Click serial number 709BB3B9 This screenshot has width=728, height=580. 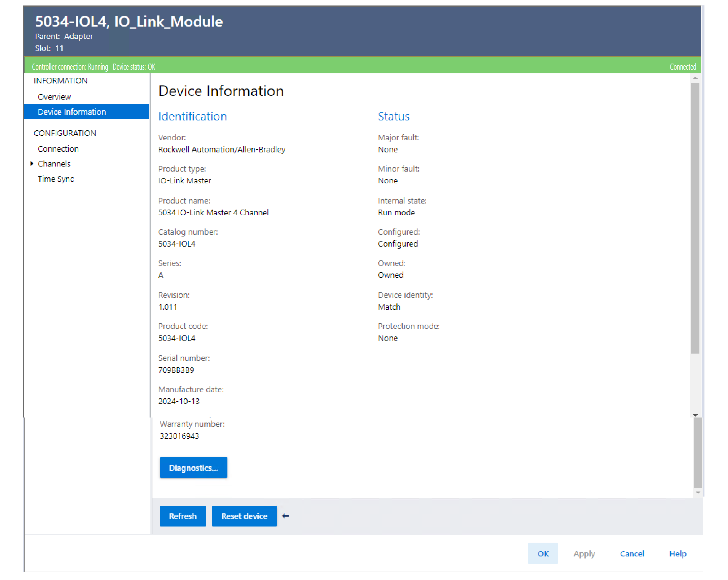[176, 370]
